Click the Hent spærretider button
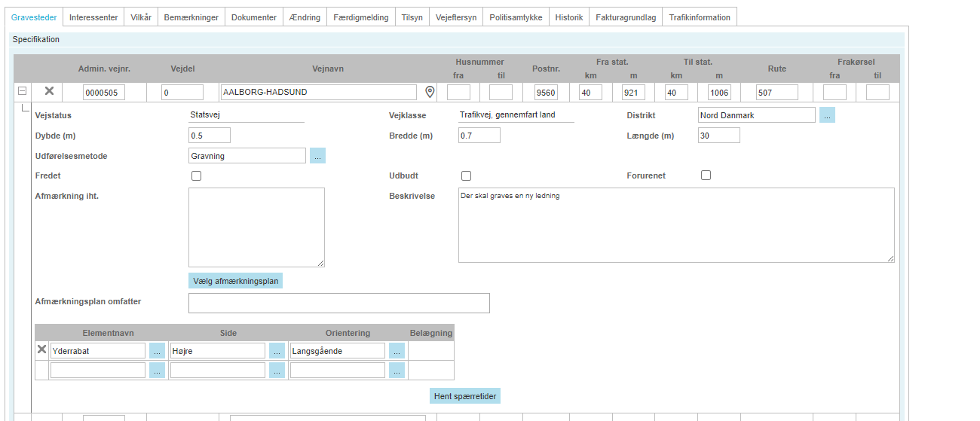 click(x=465, y=396)
